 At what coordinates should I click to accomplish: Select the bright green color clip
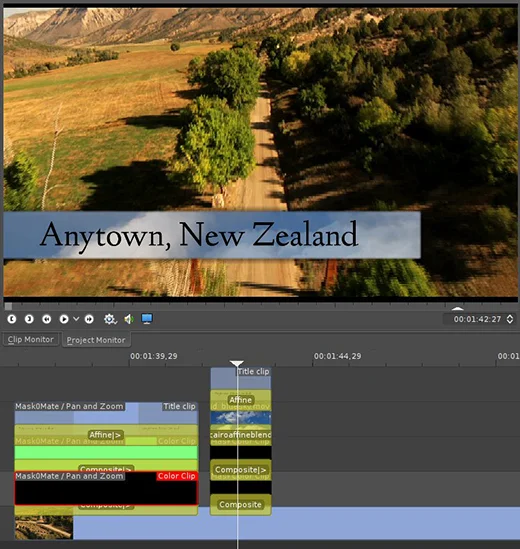[106, 452]
